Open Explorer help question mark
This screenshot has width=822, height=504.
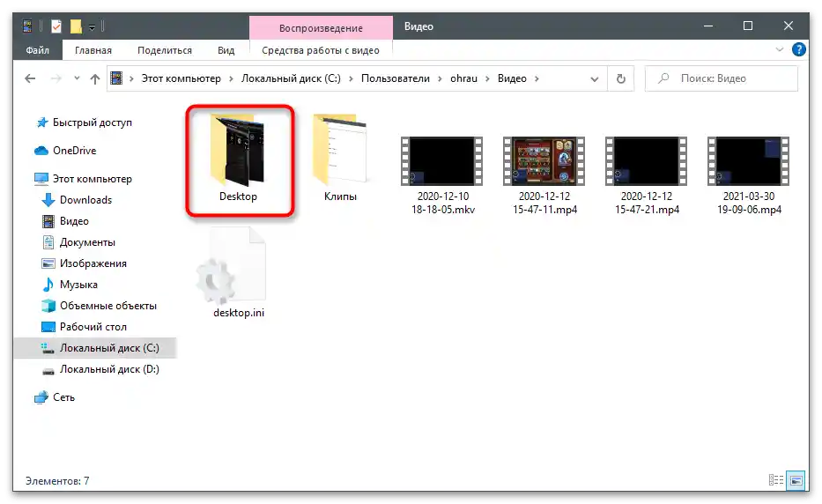[x=798, y=50]
